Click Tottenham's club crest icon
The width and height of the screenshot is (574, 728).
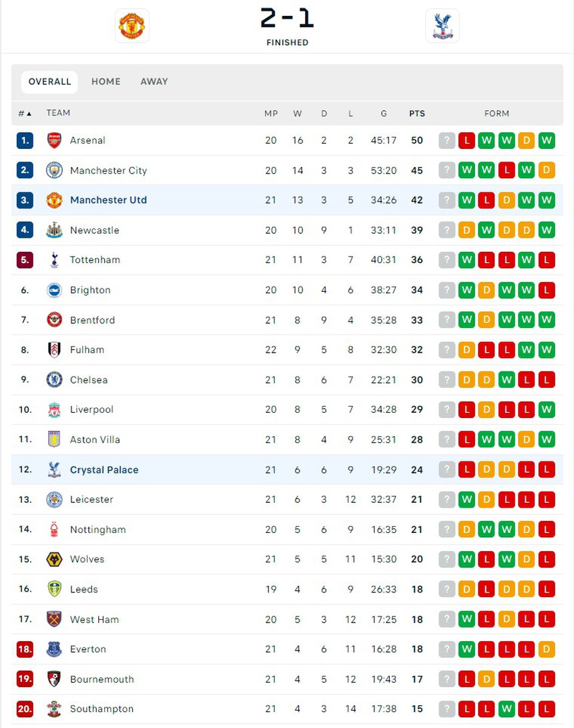pyautogui.click(x=54, y=260)
